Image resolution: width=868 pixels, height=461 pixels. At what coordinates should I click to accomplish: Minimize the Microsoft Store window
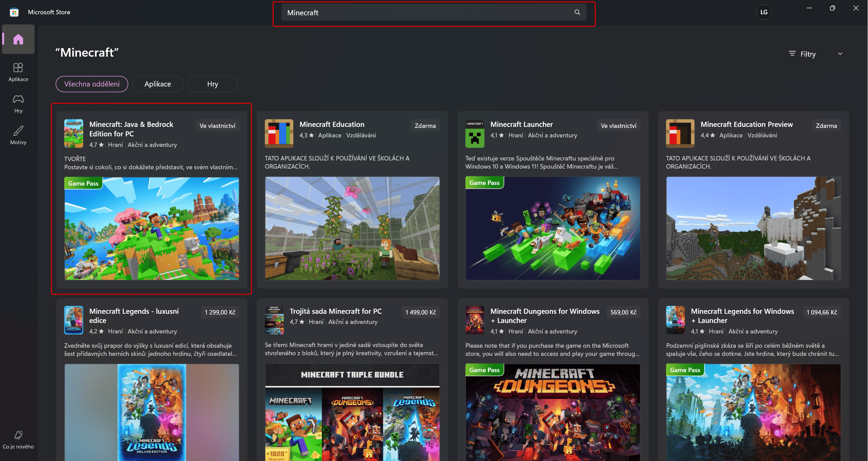809,8
